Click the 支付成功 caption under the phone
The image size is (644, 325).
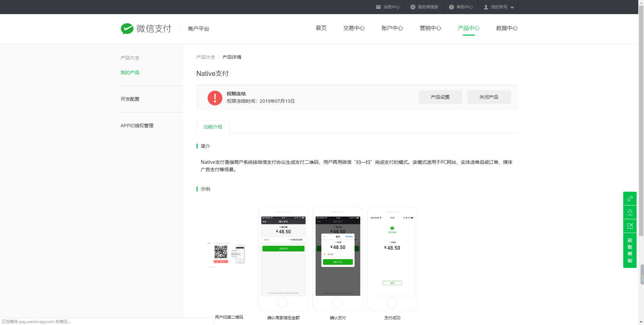(392, 318)
